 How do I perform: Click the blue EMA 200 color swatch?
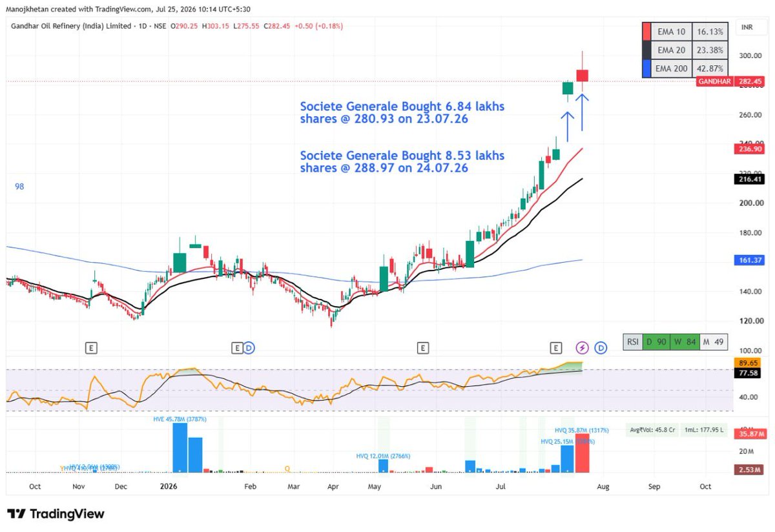tap(646, 68)
